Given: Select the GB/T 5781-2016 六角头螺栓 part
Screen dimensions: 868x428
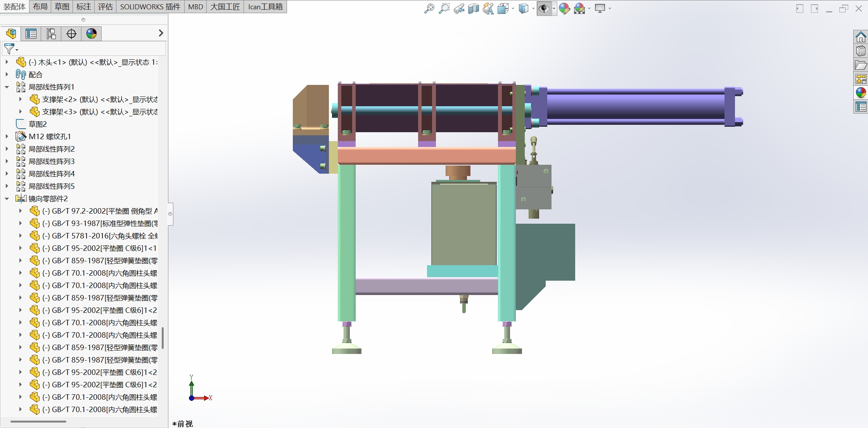Looking at the screenshot, I should (100, 236).
